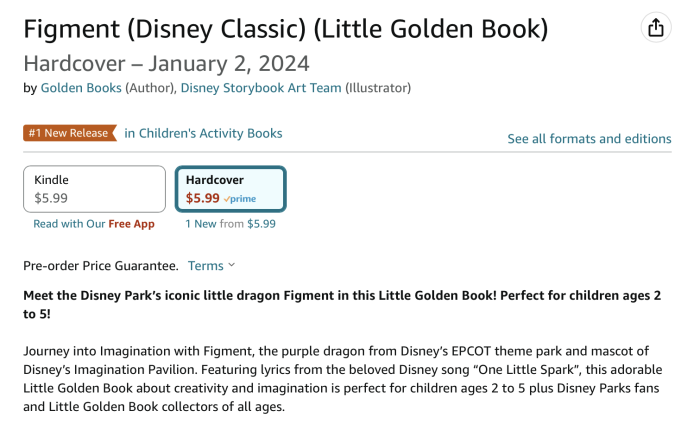Expand the Terms chevron arrow

[232, 265]
